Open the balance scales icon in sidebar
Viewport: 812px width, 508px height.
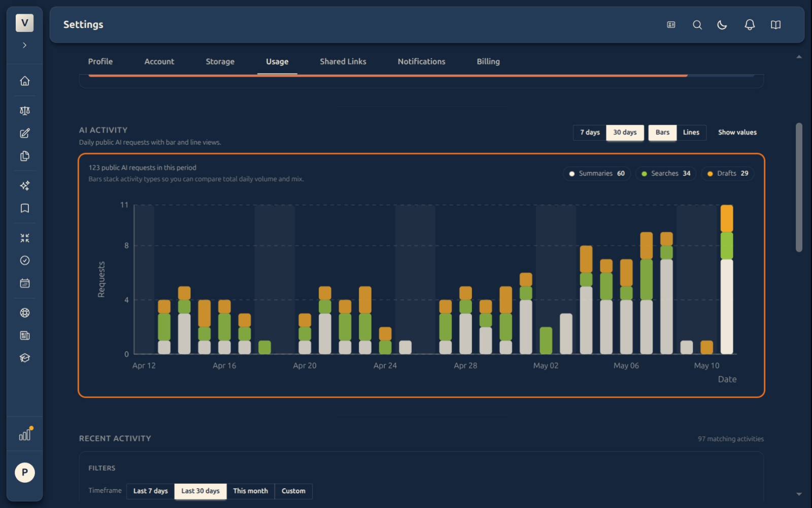point(24,111)
